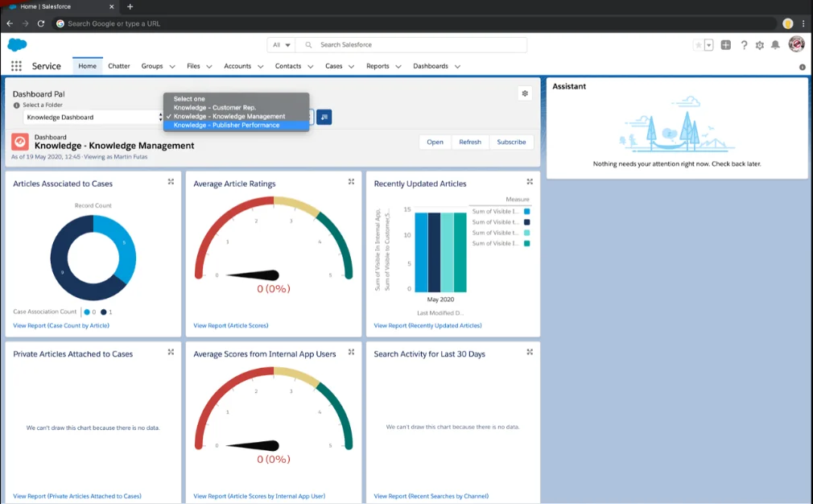Switch to the Chatter tab
Screen dimensions: 813x504
[119, 66]
